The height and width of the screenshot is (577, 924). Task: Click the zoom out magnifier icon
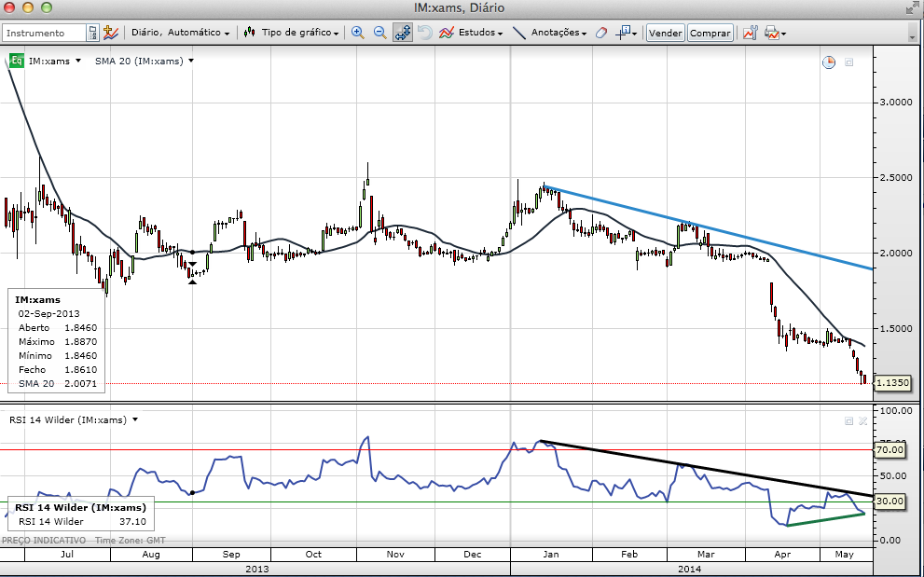pyautogui.click(x=379, y=33)
